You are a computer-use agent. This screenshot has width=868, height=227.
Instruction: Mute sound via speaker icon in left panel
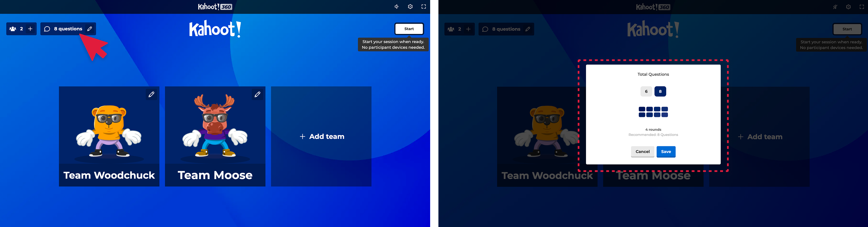coord(396,7)
